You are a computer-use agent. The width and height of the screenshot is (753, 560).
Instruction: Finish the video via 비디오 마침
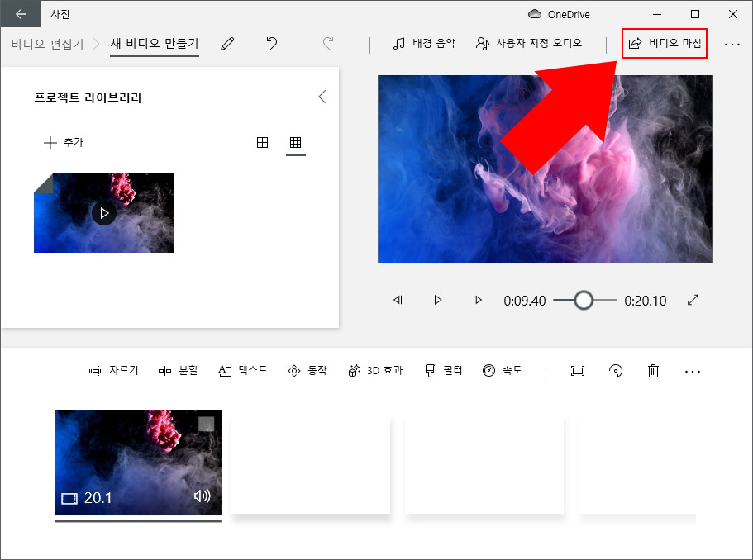click(665, 43)
